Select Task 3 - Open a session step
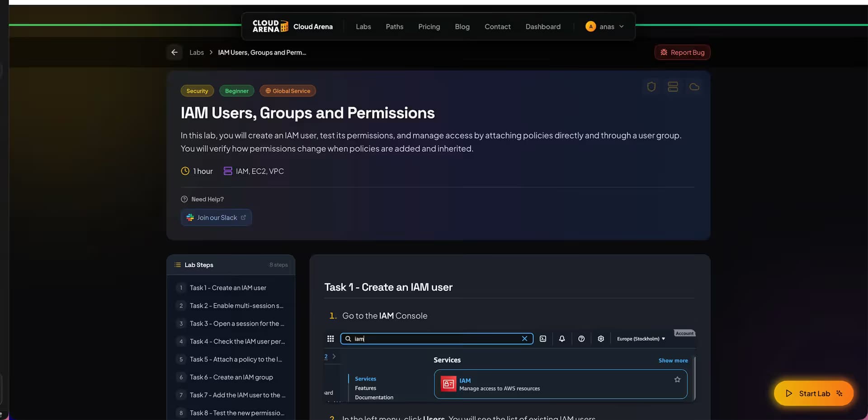This screenshot has height=420, width=868. pyautogui.click(x=231, y=323)
